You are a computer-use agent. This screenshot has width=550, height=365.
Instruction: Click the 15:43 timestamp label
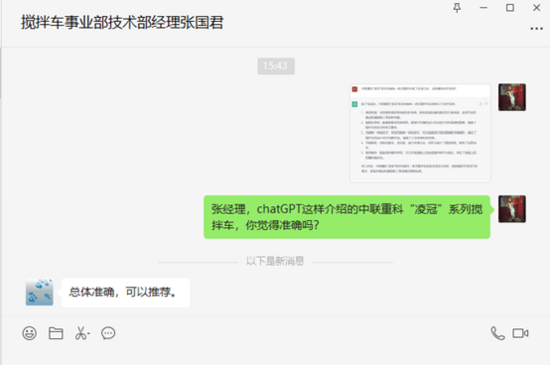pos(276,66)
